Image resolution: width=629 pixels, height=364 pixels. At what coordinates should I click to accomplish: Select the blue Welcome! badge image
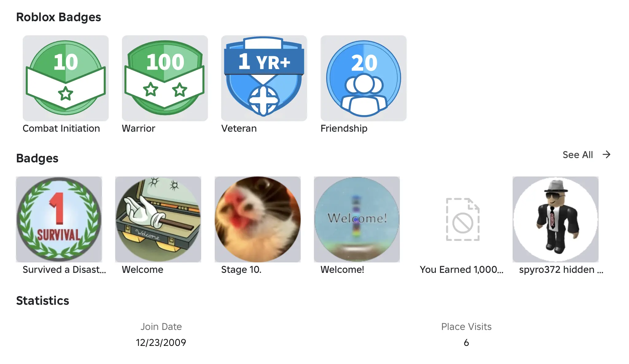[357, 219]
